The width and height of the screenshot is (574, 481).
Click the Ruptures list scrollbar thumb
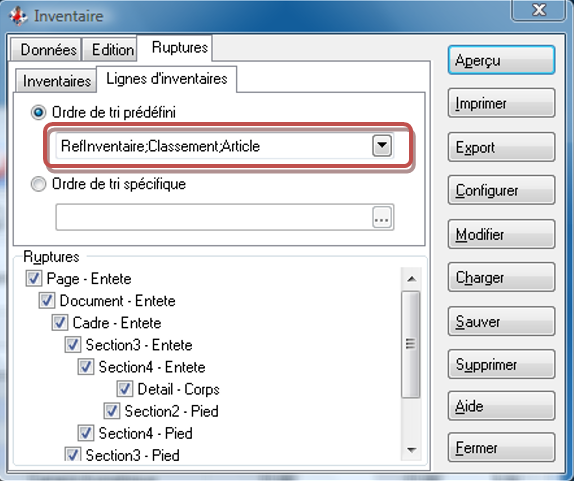pos(411,344)
